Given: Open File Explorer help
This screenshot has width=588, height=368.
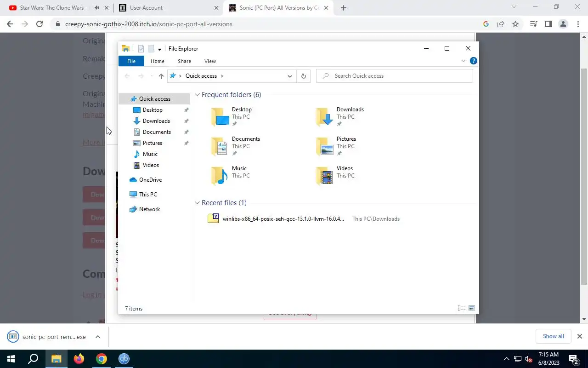Looking at the screenshot, I should 474,61.
